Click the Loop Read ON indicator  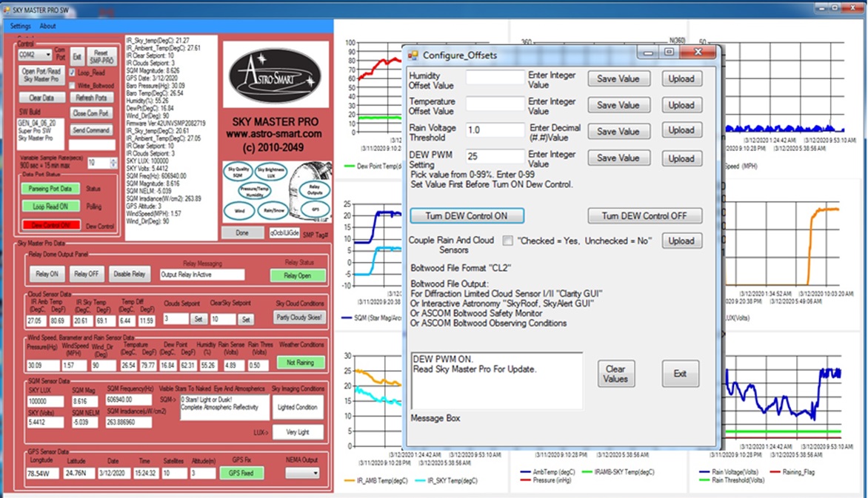(x=50, y=206)
